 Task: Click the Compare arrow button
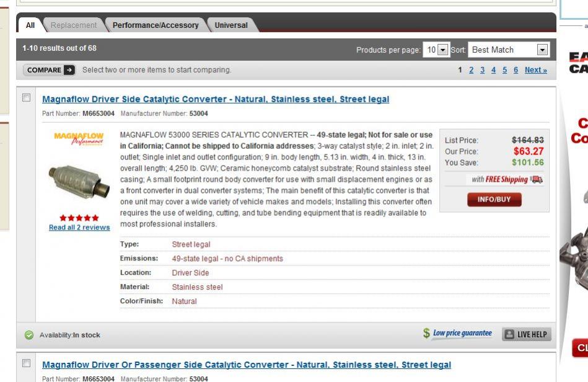click(50, 70)
